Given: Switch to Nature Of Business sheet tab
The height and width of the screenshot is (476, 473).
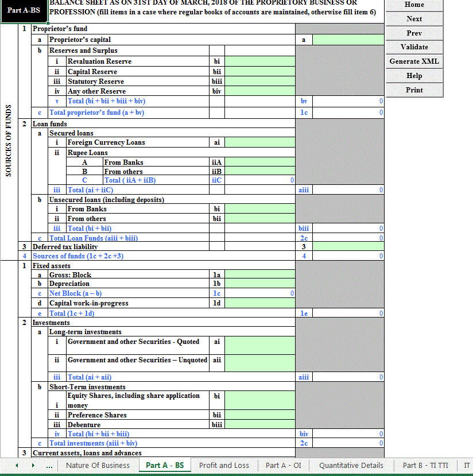Looking at the screenshot, I should (x=98, y=465).
